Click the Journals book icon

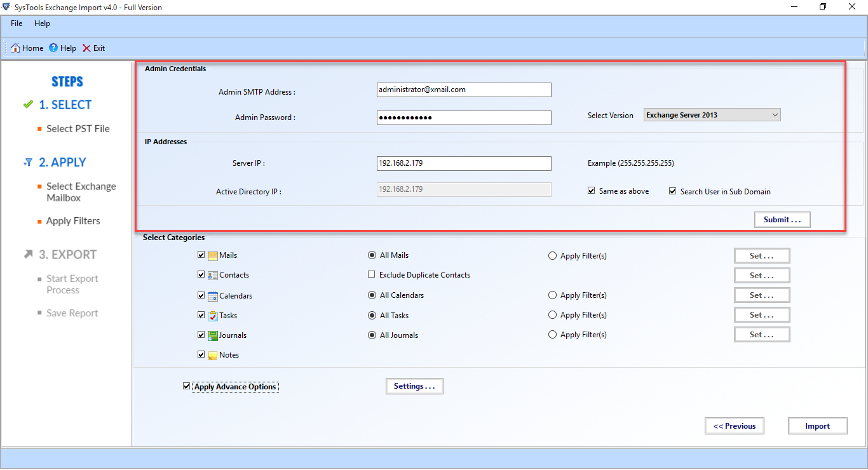pos(213,335)
